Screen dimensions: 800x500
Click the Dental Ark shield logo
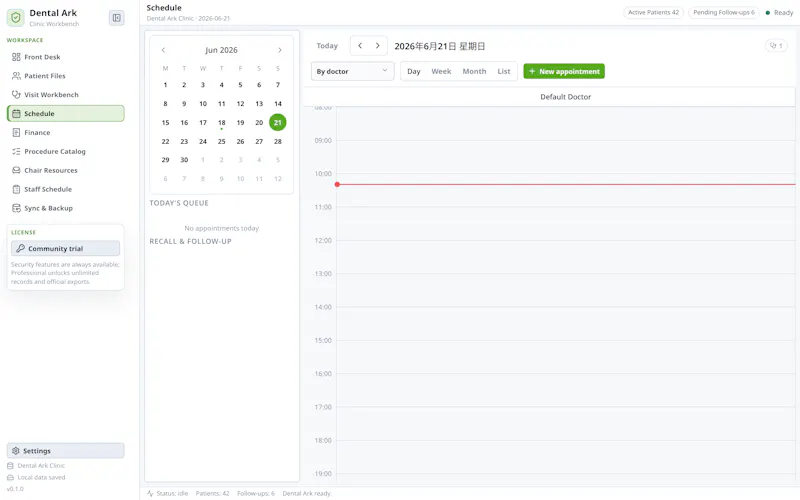coord(16,18)
